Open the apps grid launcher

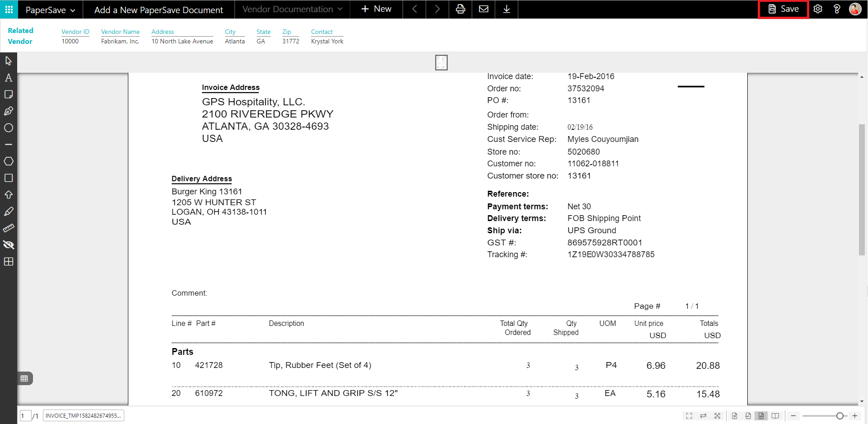click(9, 9)
